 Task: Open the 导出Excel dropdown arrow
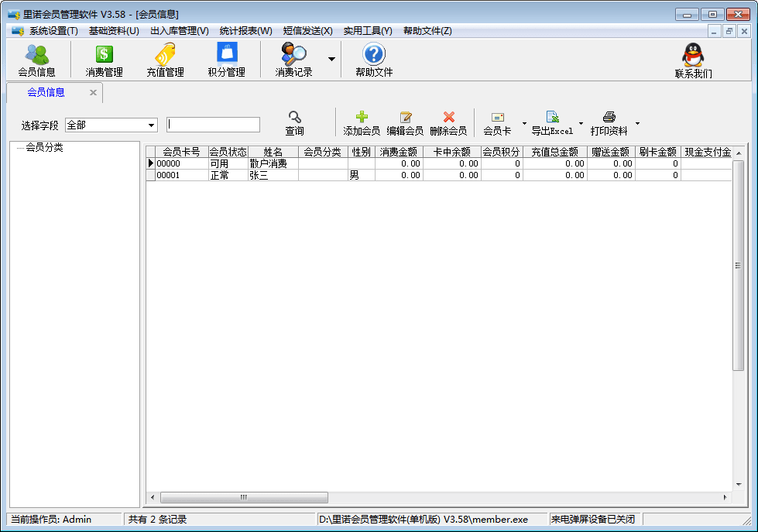click(x=581, y=123)
